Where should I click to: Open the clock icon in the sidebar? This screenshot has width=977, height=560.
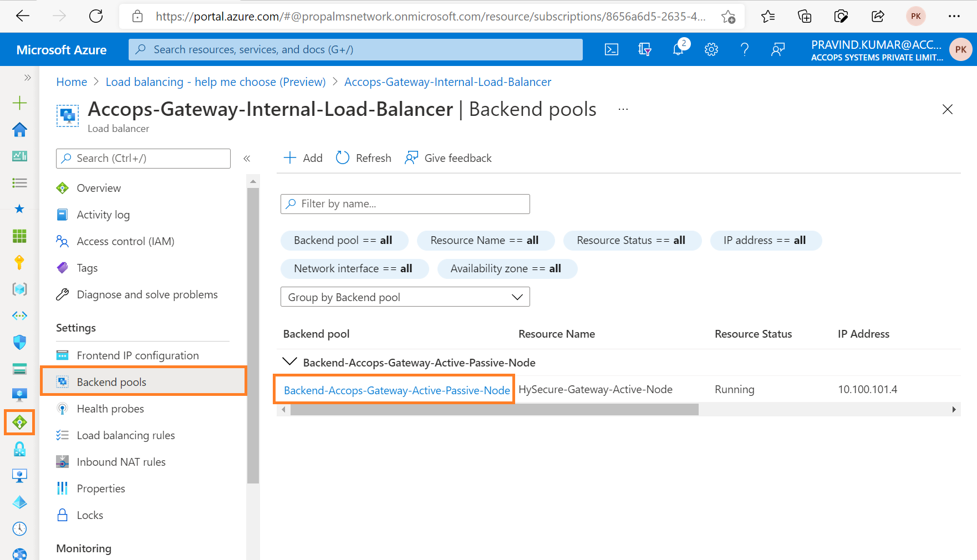coord(19,528)
